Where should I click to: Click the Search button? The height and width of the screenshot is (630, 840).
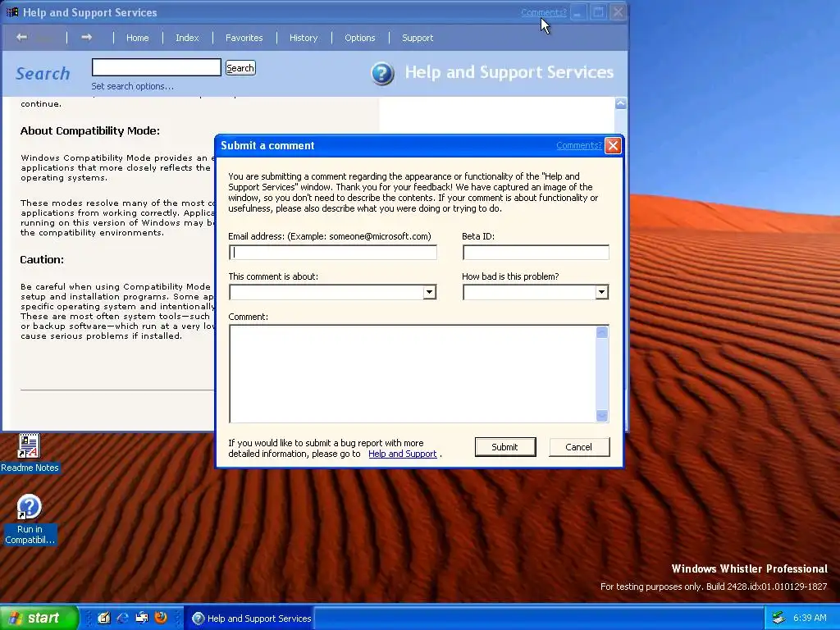point(240,68)
